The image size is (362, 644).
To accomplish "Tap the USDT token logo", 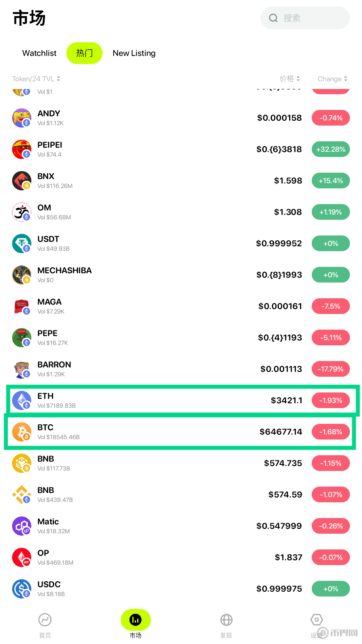I will click(x=22, y=244).
